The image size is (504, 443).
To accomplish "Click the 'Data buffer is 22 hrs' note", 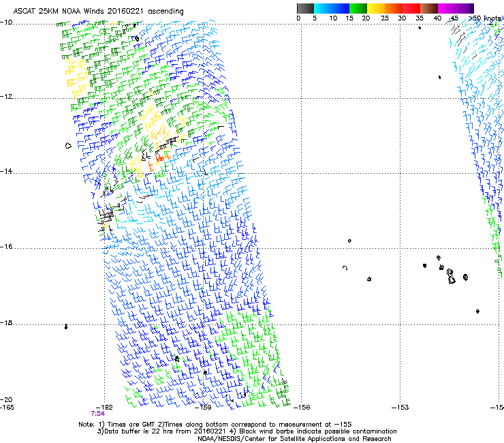I will (247, 431).
